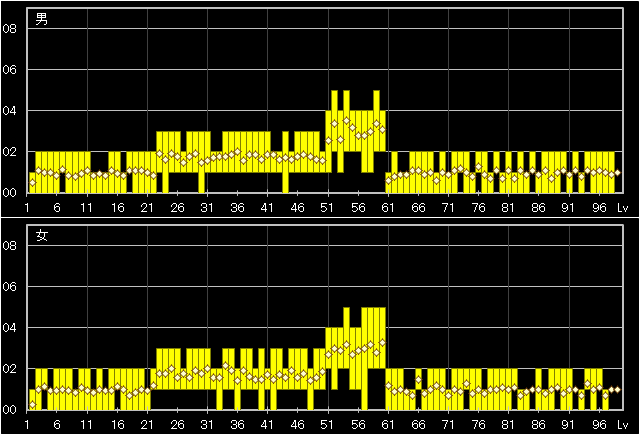The image size is (640, 435).
Task: Pick the 04 y-axis label in 女 chart
Action: [9, 328]
